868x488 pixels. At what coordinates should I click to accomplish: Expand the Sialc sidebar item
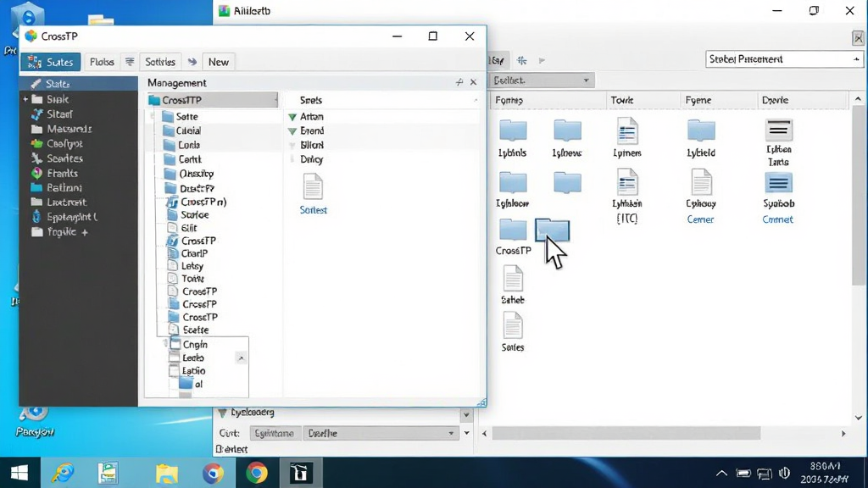coord(25,100)
